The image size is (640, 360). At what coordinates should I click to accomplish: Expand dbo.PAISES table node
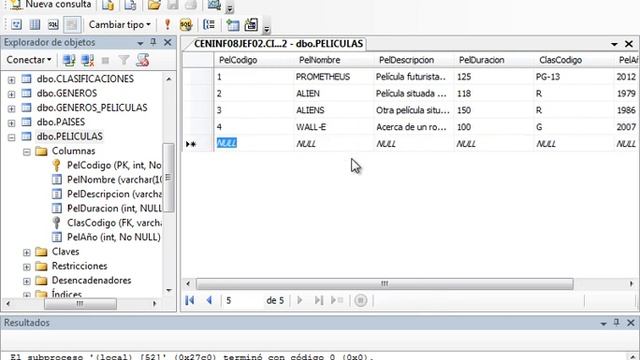point(11,123)
